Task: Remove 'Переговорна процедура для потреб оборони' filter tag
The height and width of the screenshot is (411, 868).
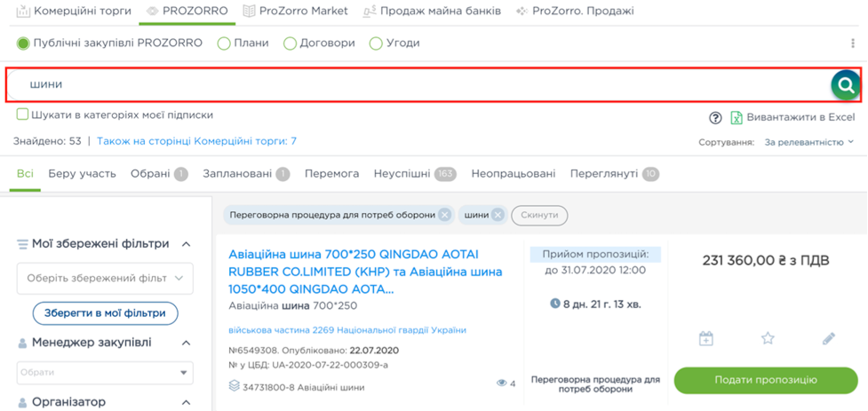Action: point(443,215)
